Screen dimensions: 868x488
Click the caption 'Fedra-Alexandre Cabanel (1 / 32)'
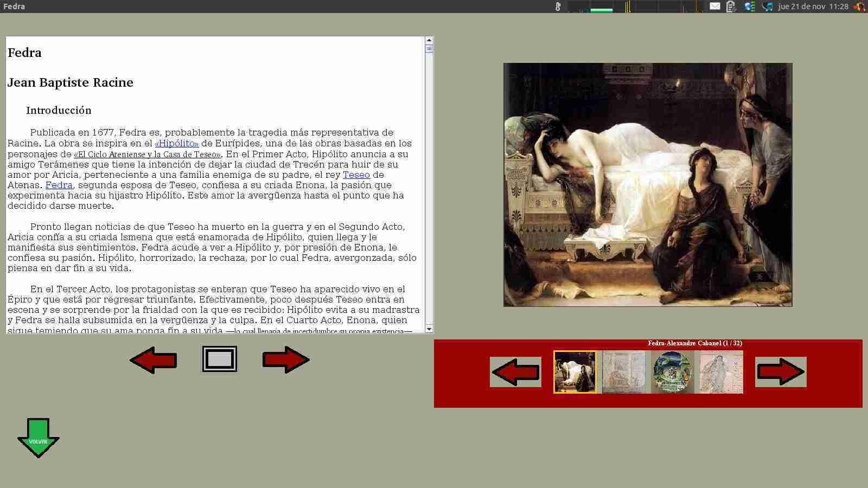click(x=695, y=343)
